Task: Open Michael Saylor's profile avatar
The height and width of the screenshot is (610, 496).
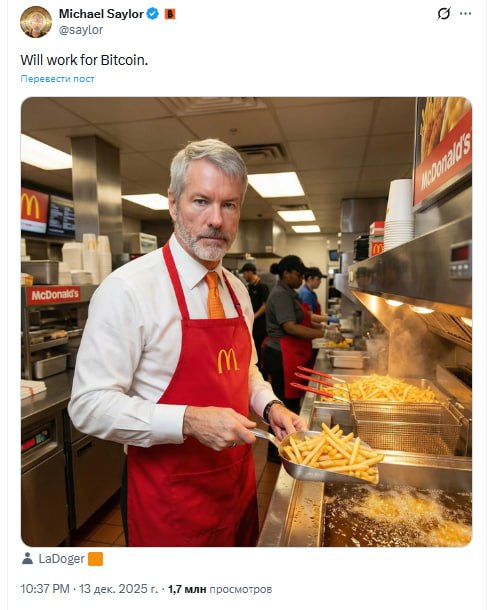Action: tap(36, 22)
